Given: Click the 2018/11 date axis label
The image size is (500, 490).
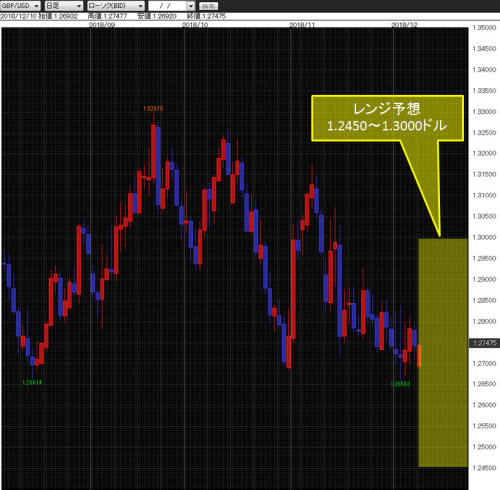Looking at the screenshot, I should click(302, 25).
